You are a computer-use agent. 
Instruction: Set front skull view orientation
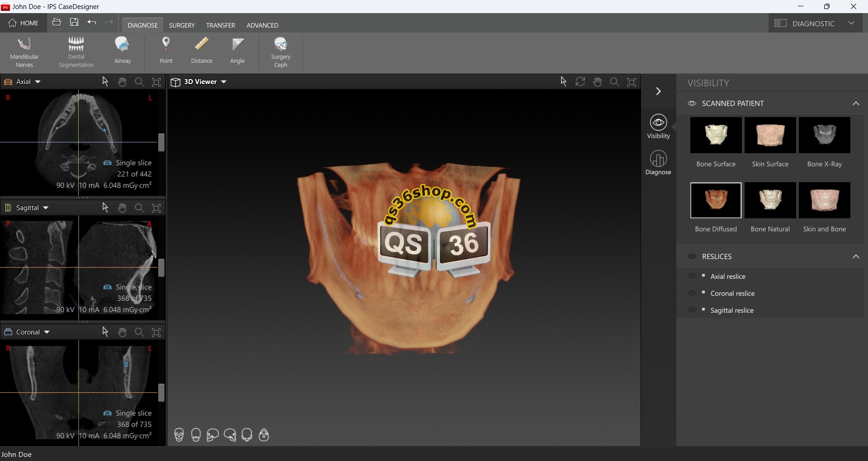coord(179,435)
